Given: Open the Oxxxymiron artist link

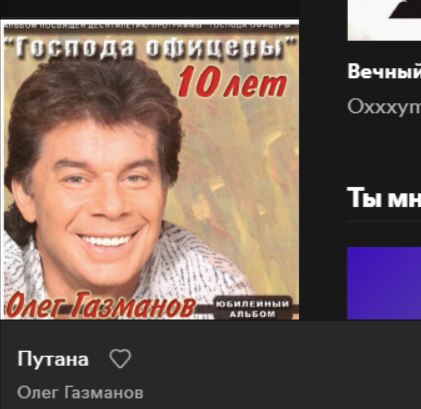Looking at the screenshot, I should pos(384,107).
